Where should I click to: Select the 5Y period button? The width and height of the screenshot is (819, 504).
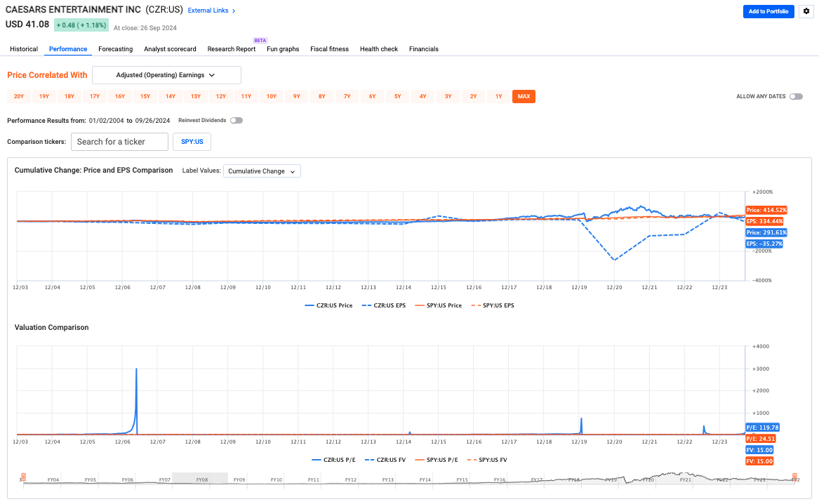397,97
